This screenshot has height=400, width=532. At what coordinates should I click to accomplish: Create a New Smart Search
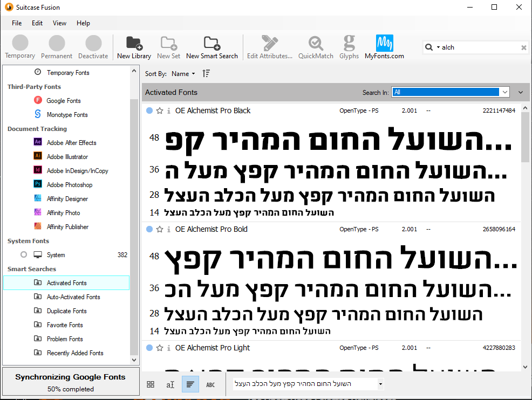tap(212, 47)
